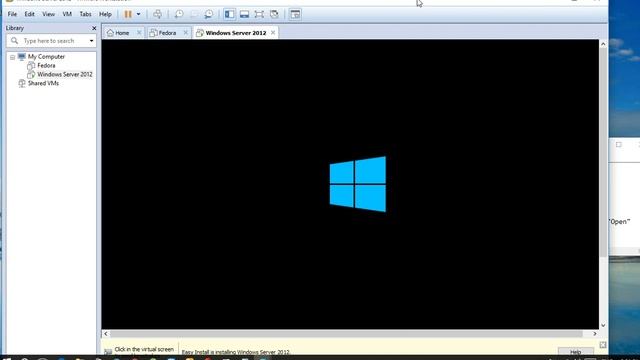
Task: Click the Help button in install bar
Action: [x=576, y=351]
